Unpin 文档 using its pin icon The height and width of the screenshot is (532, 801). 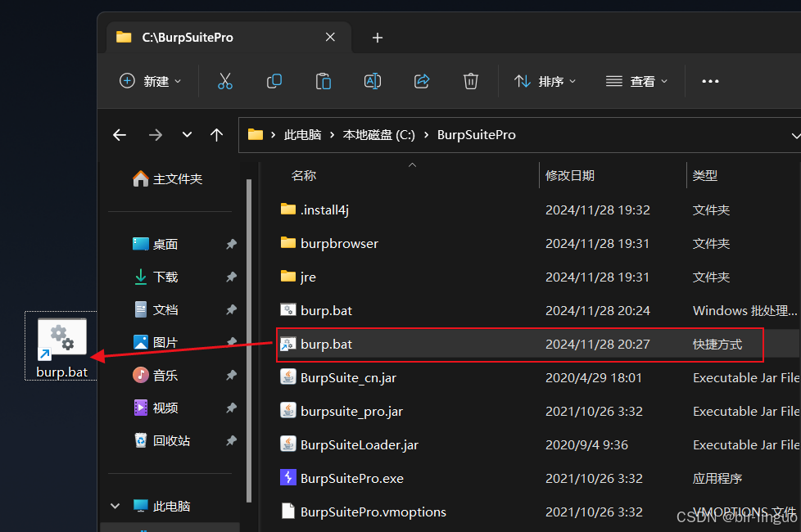click(232, 309)
